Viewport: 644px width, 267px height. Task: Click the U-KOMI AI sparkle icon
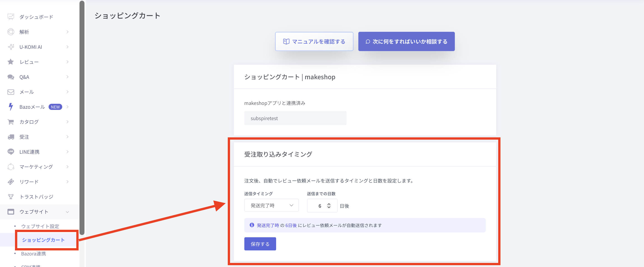pyautogui.click(x=11, y=47)
